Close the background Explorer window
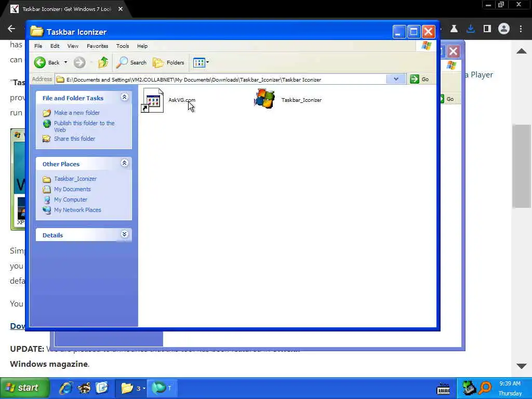The height and width of the screenshot is (399, 532). 454,51
